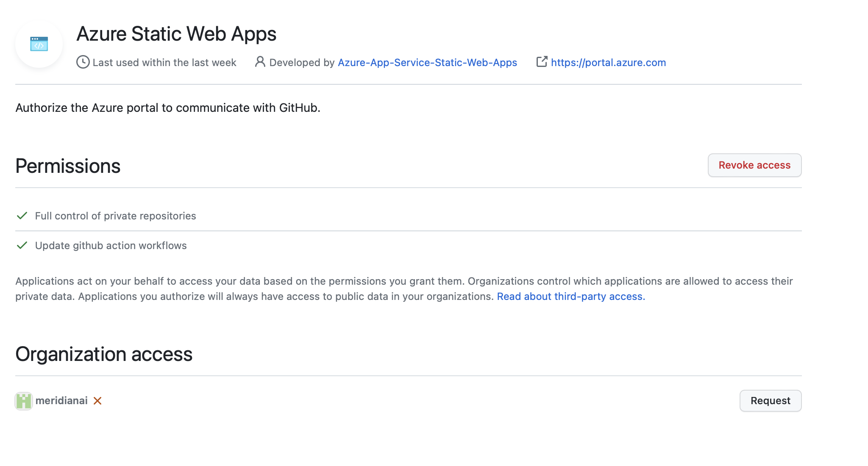
Task: Open the https://portal.azure.com link
Action: (608, 62)
